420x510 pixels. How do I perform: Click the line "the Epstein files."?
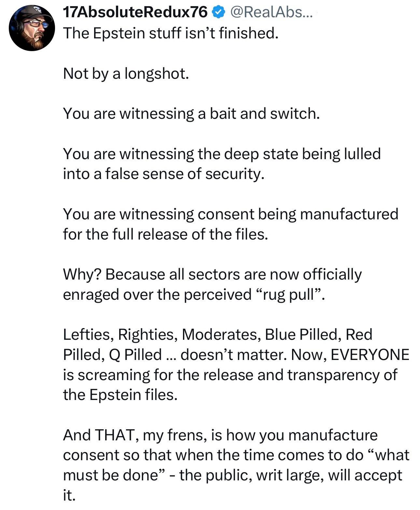[x=120, y=395]
